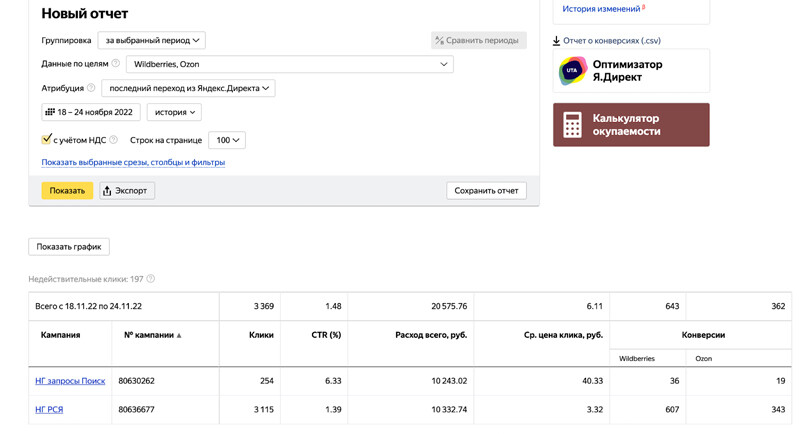Screen dimensions: 800x434
Task: Click the Wildberries conversions value 607
Action: [672, 410]
